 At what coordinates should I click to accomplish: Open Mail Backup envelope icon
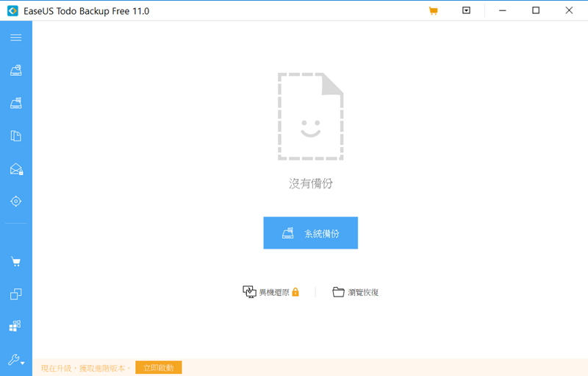point(16,169)
